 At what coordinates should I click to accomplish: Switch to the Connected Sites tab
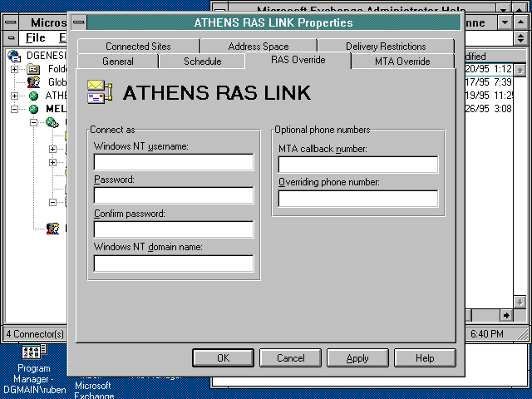[139, 47]
